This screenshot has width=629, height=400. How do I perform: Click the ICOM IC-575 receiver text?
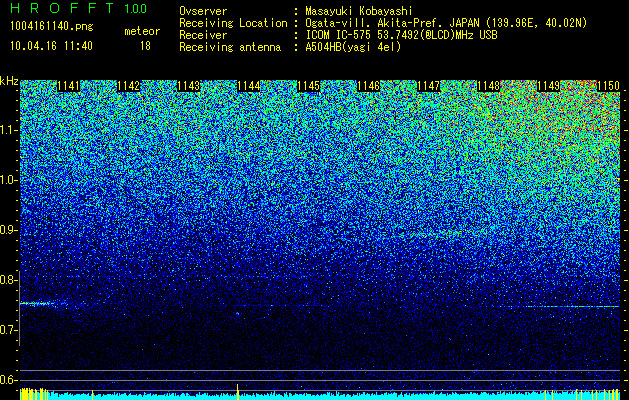pyautogui.click(x=401, y=35)
